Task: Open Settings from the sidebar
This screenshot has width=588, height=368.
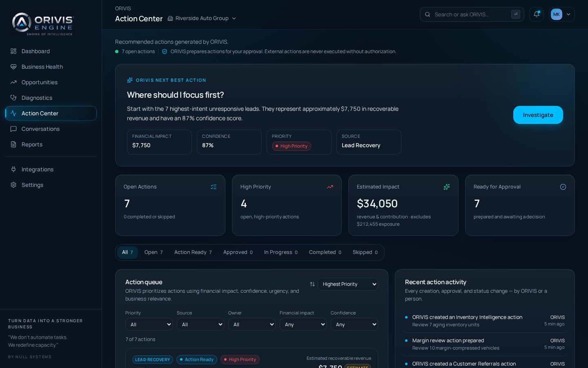Action: tap(51, 185)
